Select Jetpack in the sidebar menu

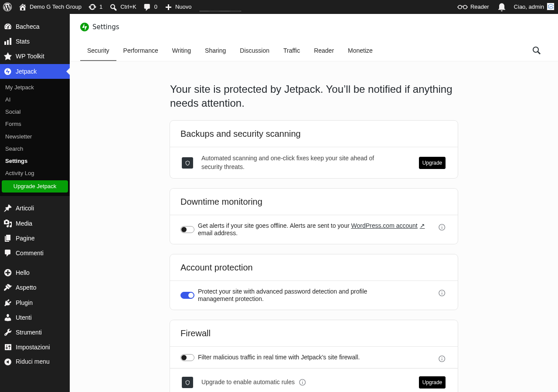click(x=35, y=71)
